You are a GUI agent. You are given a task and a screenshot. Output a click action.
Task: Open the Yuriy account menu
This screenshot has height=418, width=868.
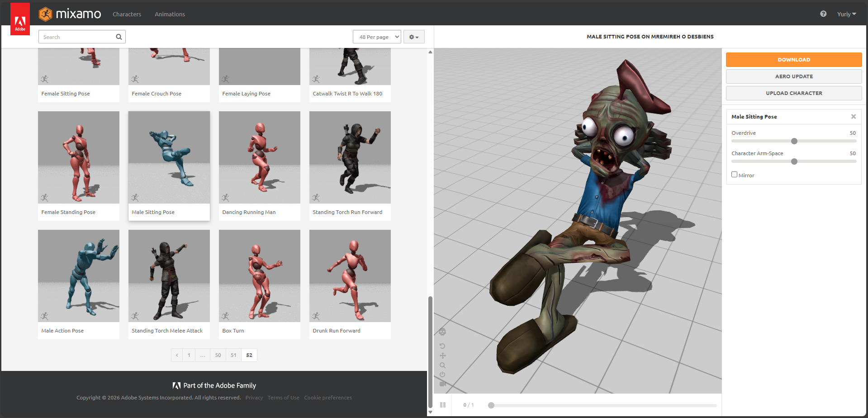846,14
